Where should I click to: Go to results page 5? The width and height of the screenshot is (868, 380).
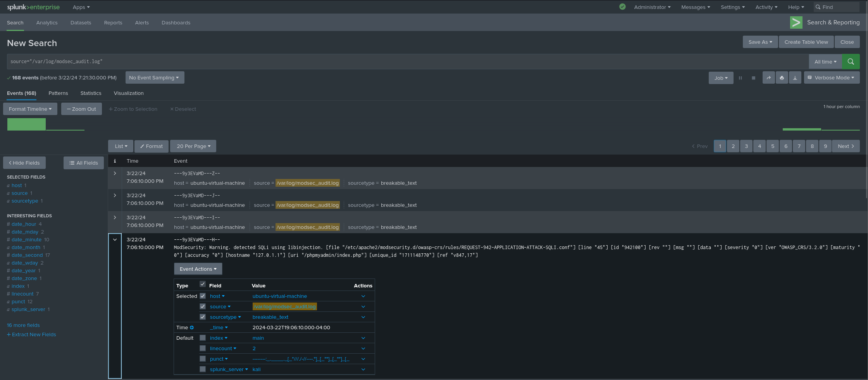pos(773,146)
